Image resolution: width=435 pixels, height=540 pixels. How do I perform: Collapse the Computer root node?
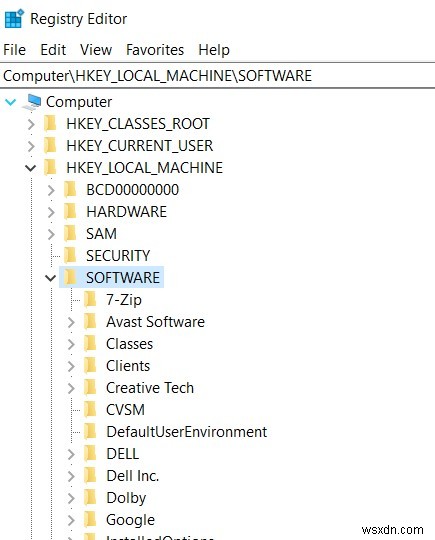tap(11, 102)
